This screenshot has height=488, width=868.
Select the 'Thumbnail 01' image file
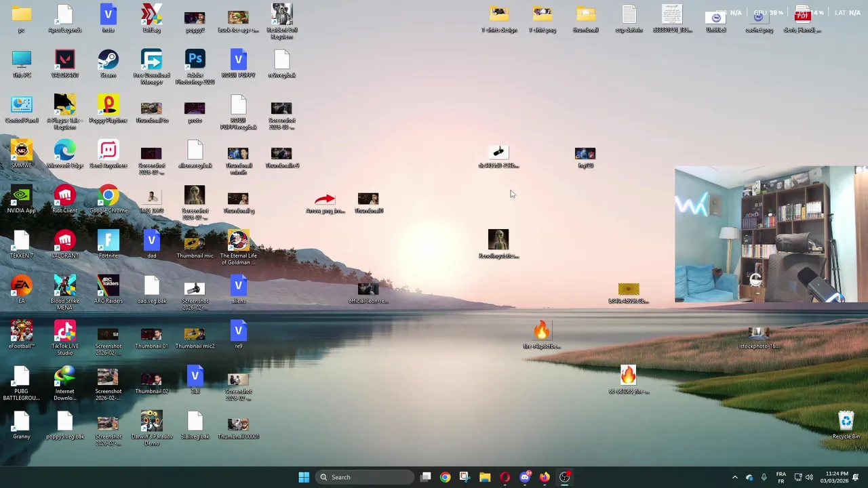(151, 338)
